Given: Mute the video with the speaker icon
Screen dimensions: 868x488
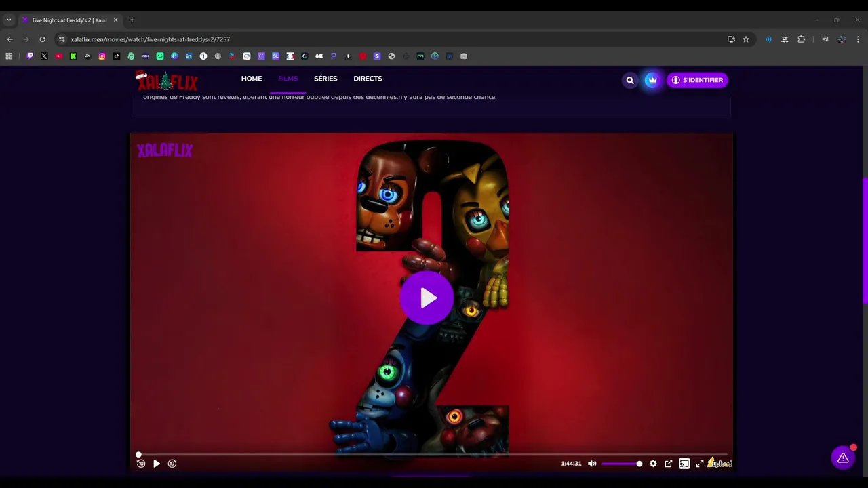Looking at the screenshot, I should coord(592,464).
